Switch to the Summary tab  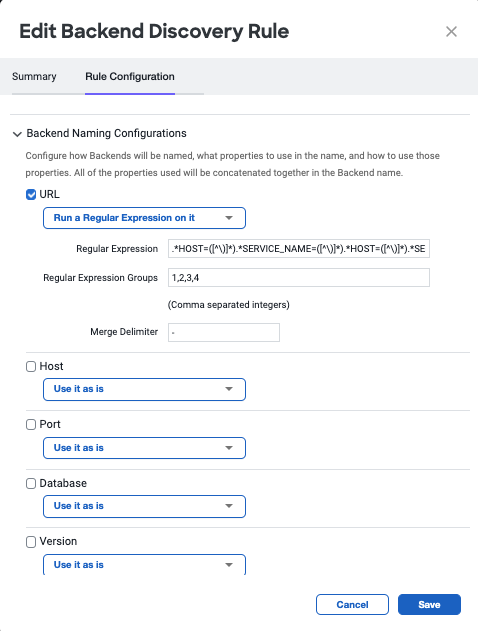tap(34, 76)
